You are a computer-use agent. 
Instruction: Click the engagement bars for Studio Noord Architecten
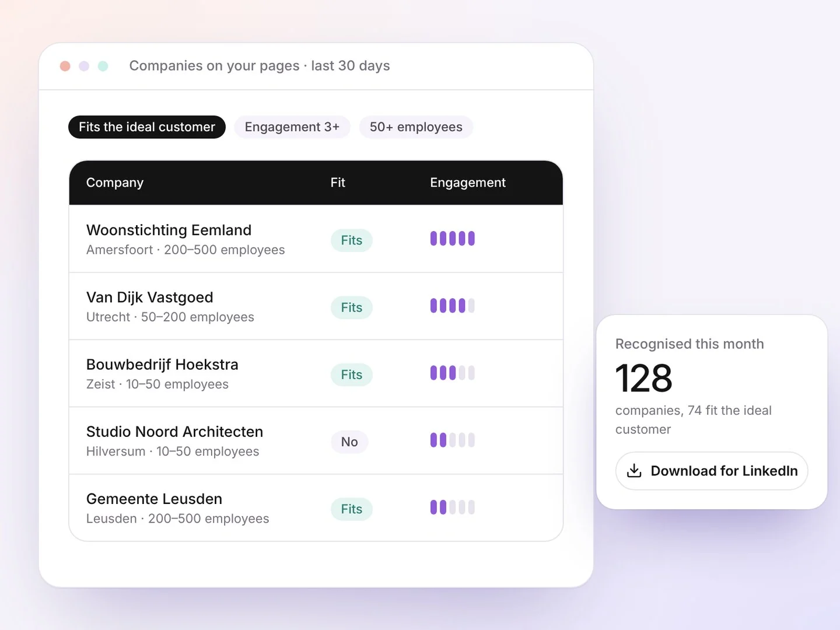(453, 440)
